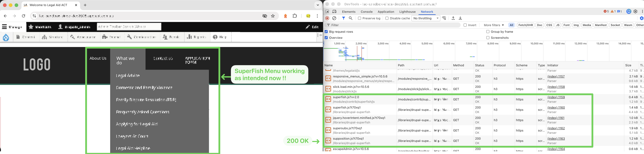Toggle device toolbar icon in DevTools
This screenshot has width=644, height=154.
[334, 11]
